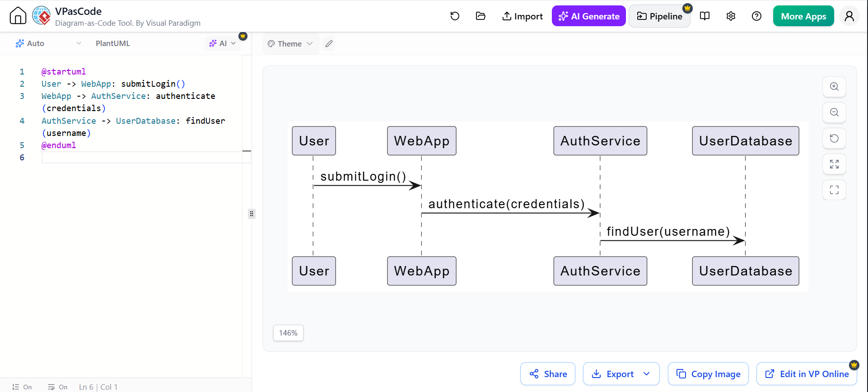868x392 pixels.
Task: Expand the Theme dropdown
Action: (x=290, y=44)
